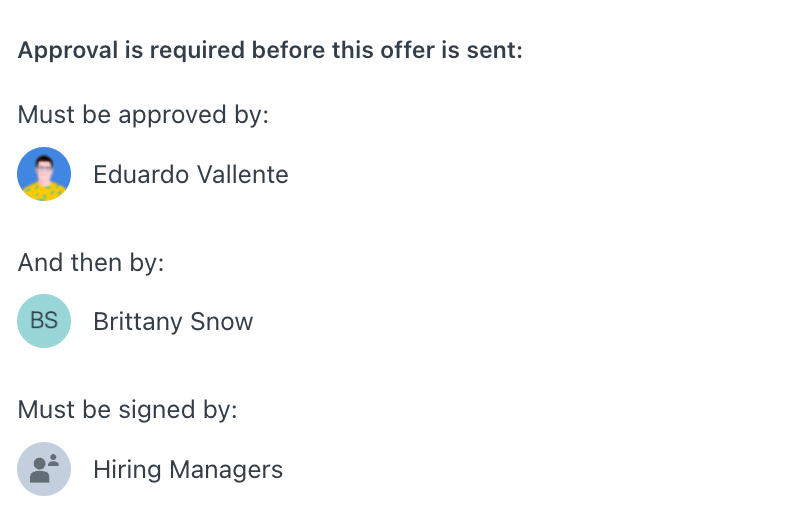812x525 pixels.
Task: Click the word 'Approval' in the heading
Action: (68, 50)
